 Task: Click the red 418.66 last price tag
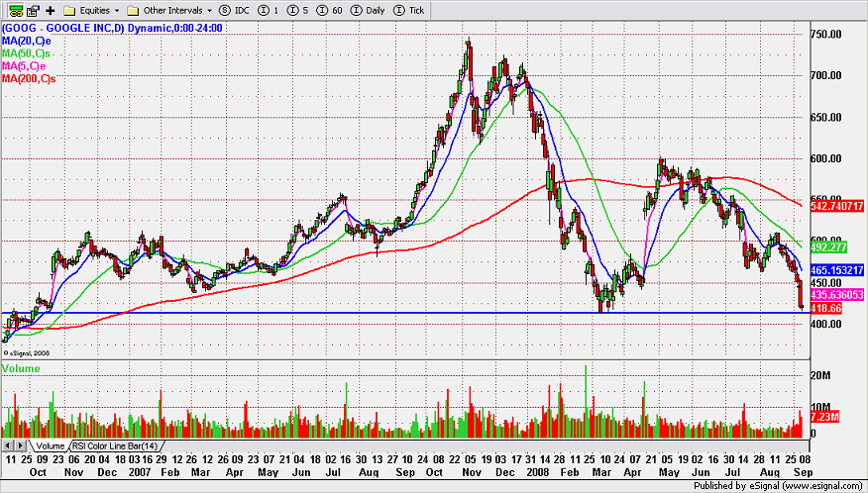click(826, 307)
